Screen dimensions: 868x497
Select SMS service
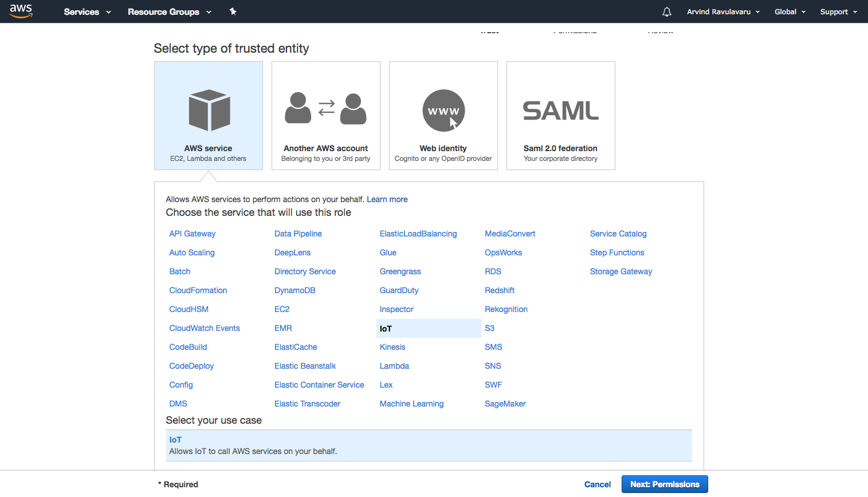493,347
